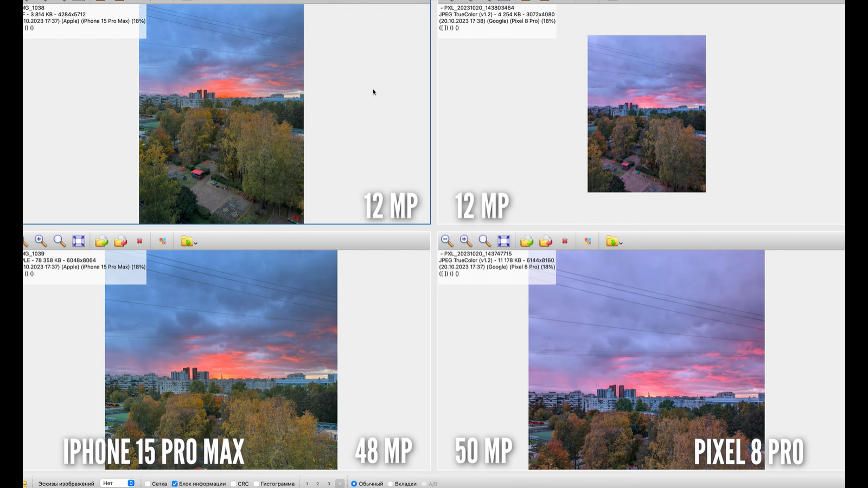
Task: Select the Обычный radio button
Action: coord(354,484)
